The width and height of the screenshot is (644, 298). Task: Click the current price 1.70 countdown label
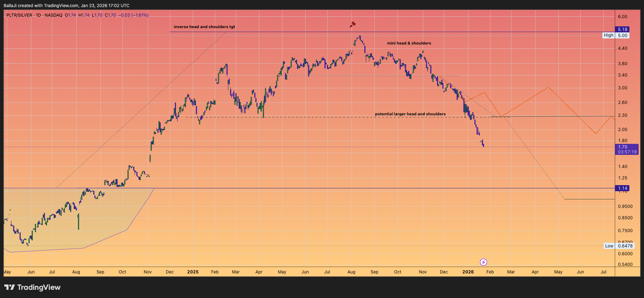point(627,149)
